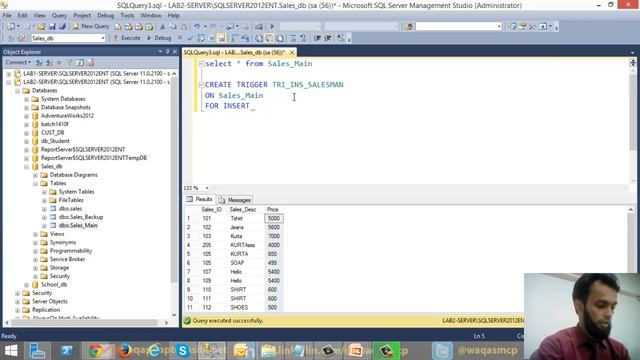The image size is (640, 360).
Task: Click Refresh icon in Object Explorer toolbar
Action: (x=80, y=62)
